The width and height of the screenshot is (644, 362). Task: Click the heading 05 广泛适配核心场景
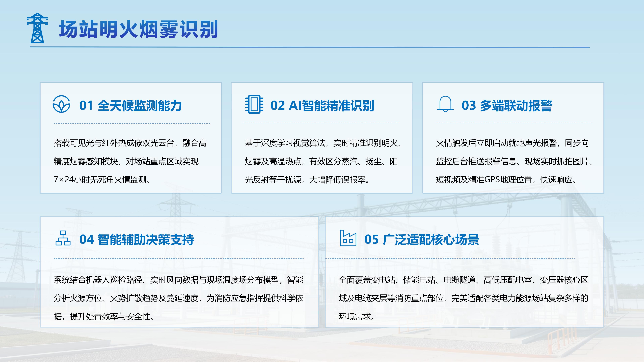click(x=422, y=240)
